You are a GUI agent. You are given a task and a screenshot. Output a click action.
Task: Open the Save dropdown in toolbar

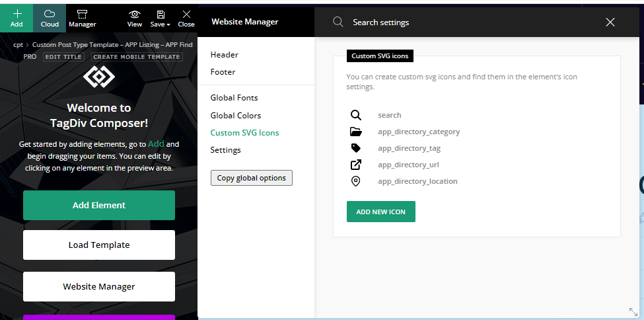[x=161, y=18]
